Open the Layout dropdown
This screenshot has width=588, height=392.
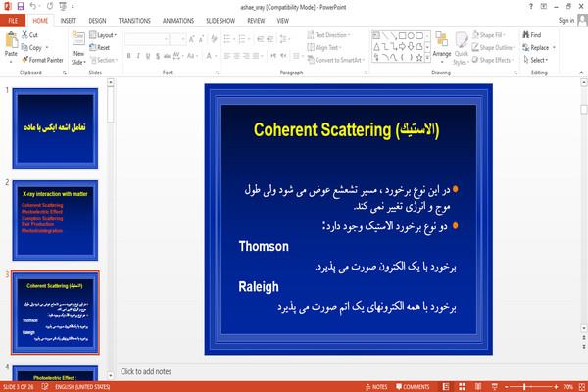pyautogui.click(x=104, y=35)
